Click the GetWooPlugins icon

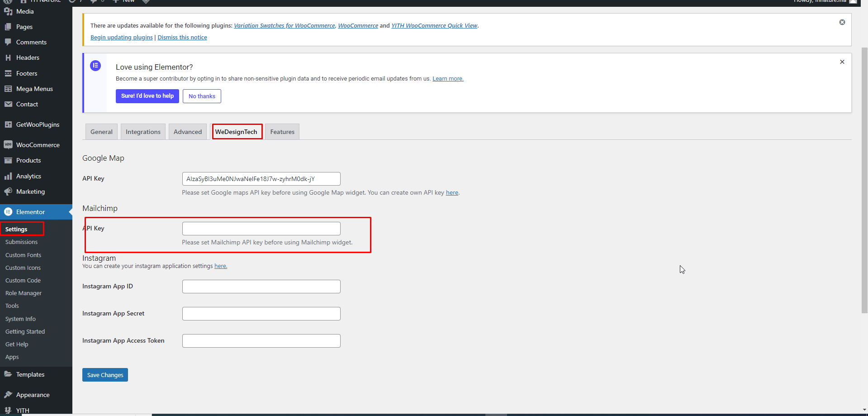8,124
